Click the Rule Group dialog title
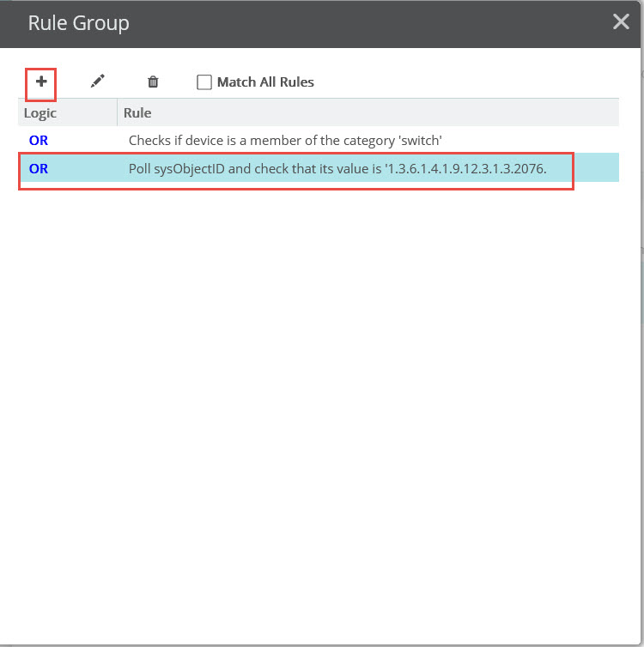Screen dimensions: 644x647 pyautogui.click(x=78, y=23)
